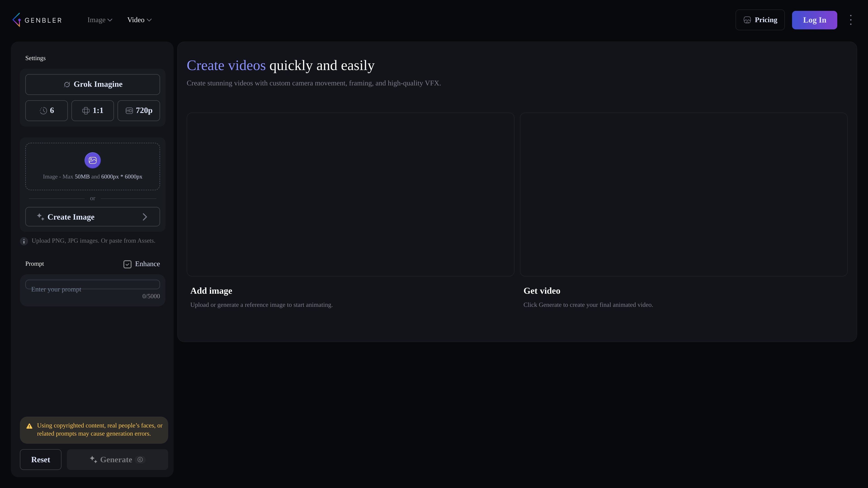Switch model via Grok Imagine button
This screenshot has height=488, width=868.
pyautogui.click(x=93, y=84)
